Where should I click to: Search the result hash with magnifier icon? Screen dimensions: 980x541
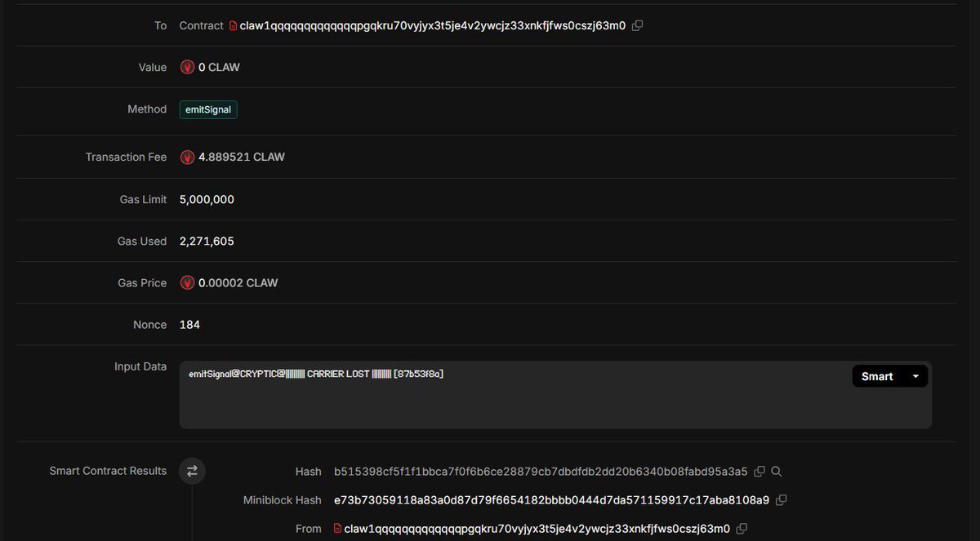click(x=777, y=472)
